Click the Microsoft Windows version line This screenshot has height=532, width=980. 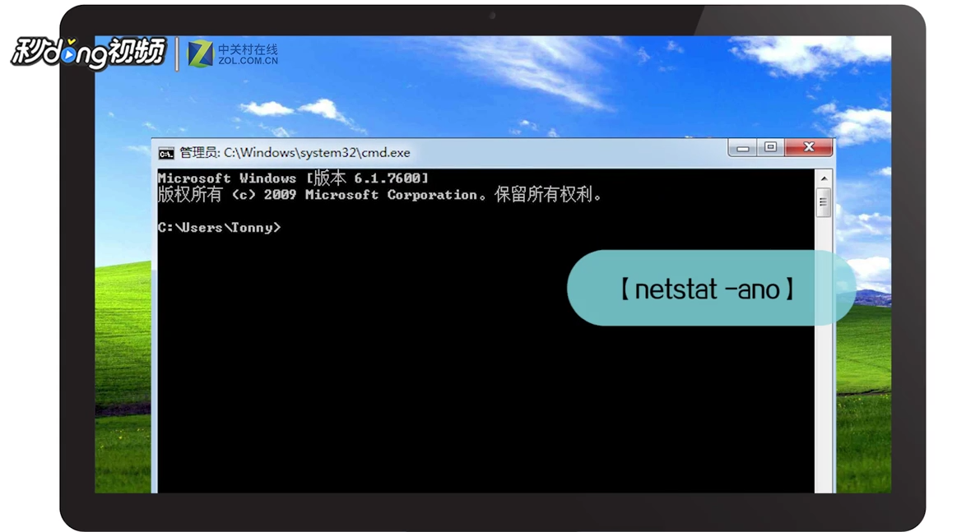point(293,178)
